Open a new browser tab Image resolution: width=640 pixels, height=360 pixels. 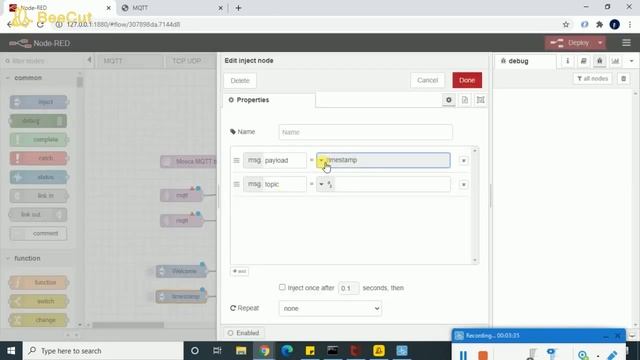click(238, 8)
